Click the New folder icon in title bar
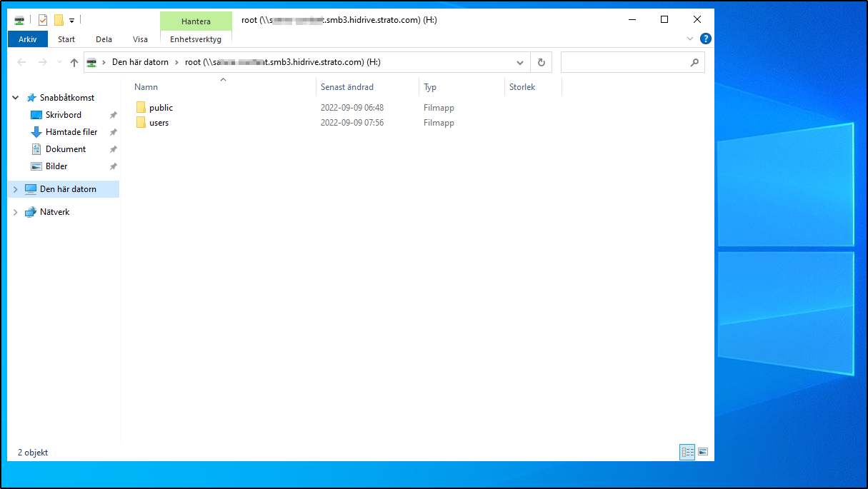The width and height of the screenshot is (868, 489). coord(59,20)
